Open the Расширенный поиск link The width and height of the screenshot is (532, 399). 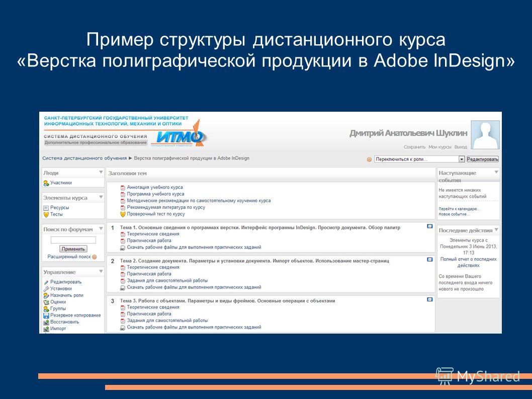coord(69,257)
